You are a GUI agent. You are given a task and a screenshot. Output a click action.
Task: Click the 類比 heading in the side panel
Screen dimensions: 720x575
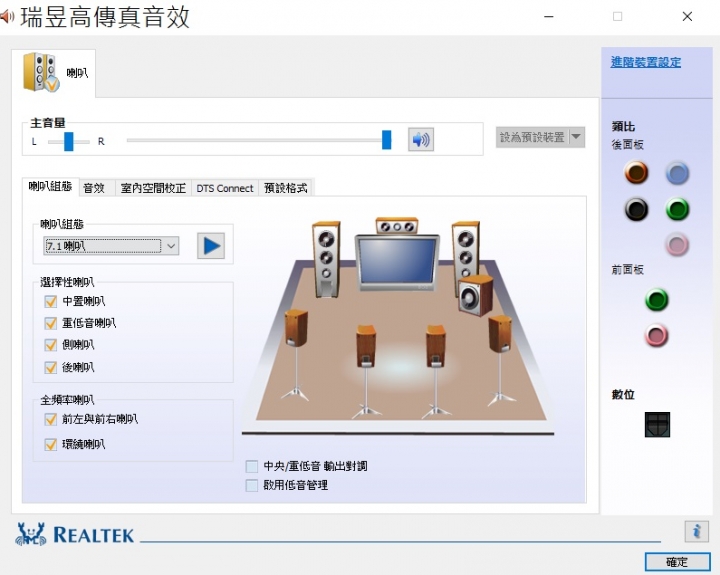(623, 126)
